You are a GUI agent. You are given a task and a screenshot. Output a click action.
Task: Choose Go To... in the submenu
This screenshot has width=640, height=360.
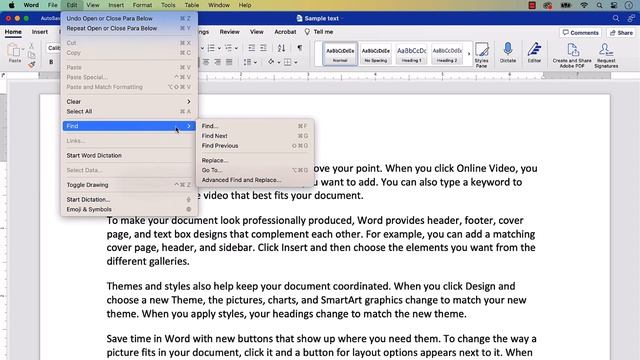(x=255, y=170)
